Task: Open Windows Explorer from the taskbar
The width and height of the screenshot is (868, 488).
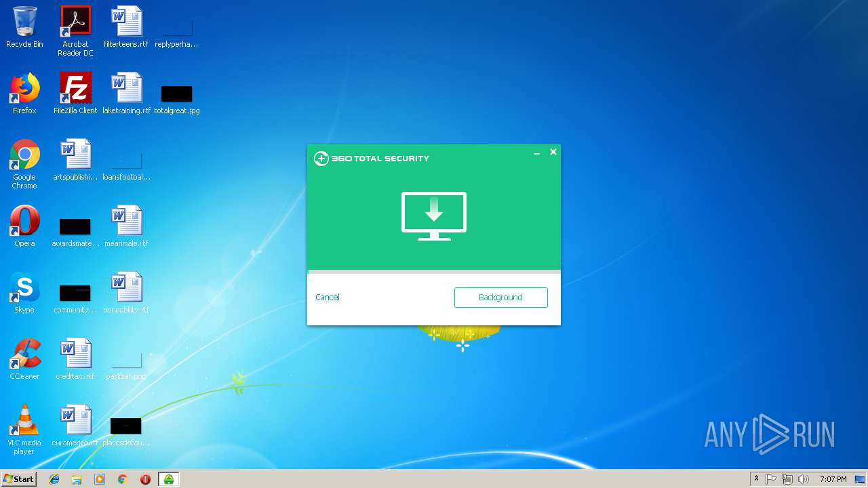Action: [77, 479]
